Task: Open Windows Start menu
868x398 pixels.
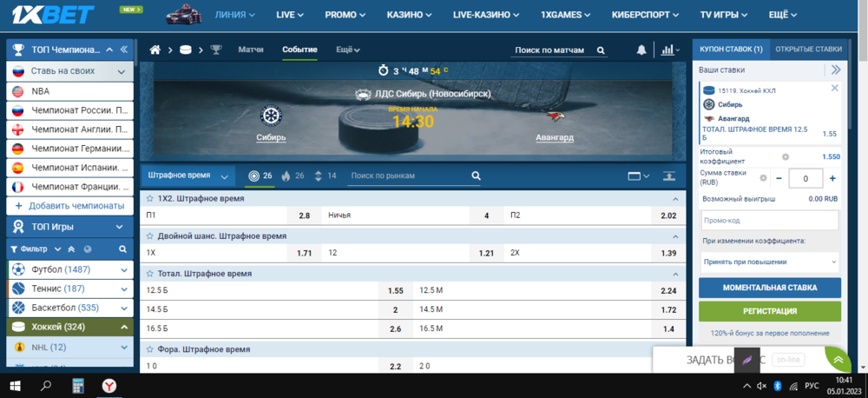Action: pyautogui.click(x=15, y=385)
